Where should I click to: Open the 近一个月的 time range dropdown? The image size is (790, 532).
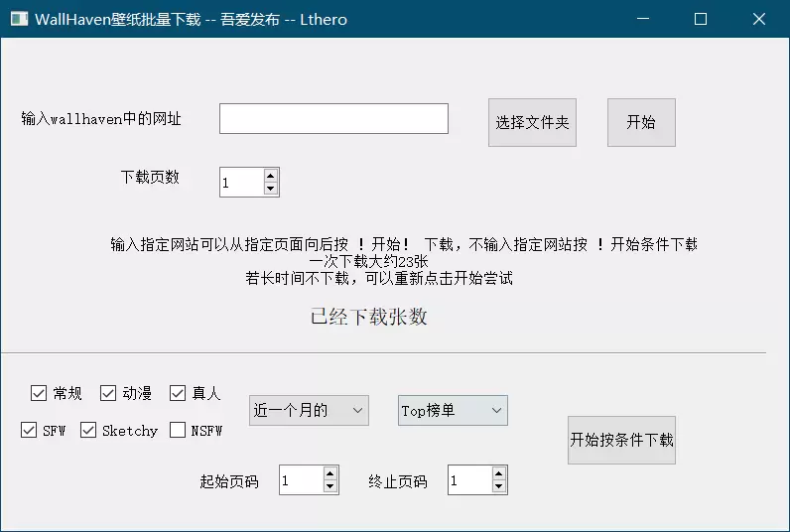pyautogui.click(x=309, y=411)
